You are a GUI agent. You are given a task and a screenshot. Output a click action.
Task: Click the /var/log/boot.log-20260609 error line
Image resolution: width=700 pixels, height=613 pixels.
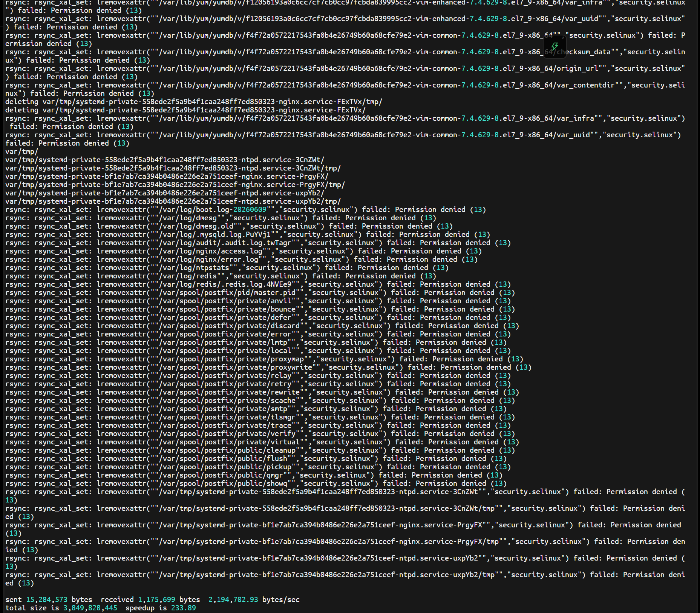click(245, 210)
